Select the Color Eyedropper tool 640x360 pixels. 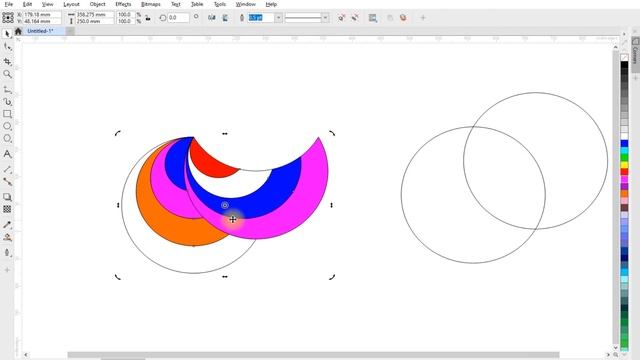coord(7,225)
